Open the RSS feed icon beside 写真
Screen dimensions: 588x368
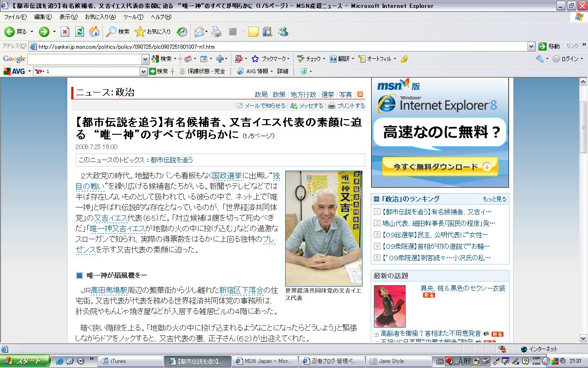[x=360, y=94]
